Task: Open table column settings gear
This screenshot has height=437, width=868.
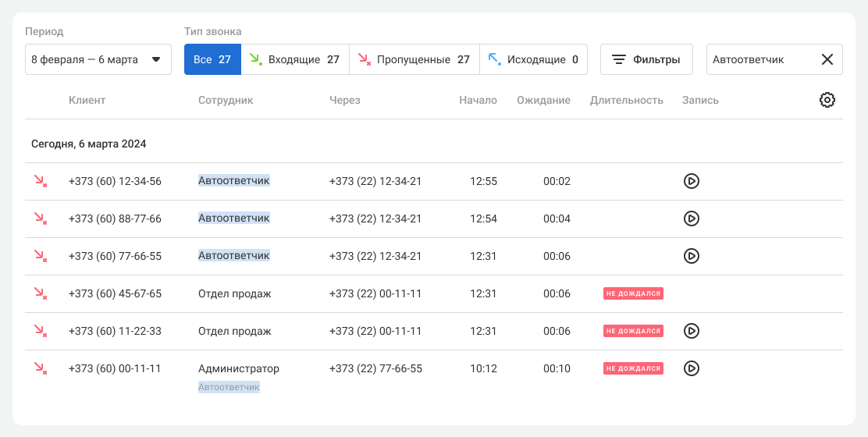Action: [827, 100]
